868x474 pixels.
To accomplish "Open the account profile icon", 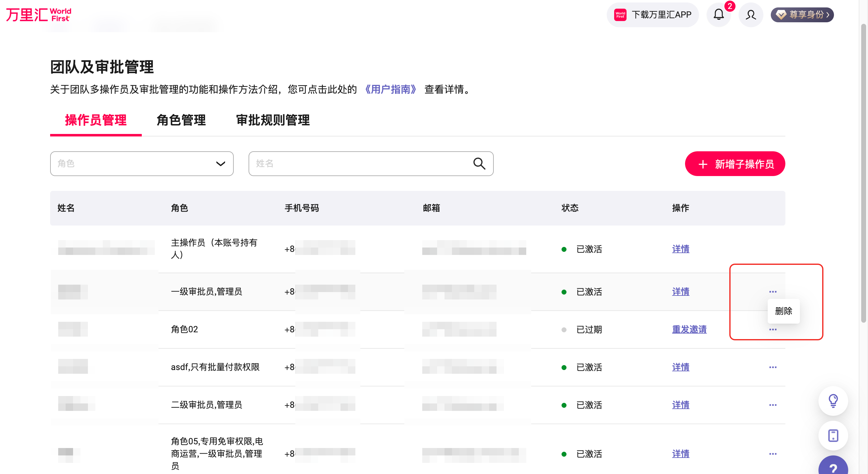I will [x=751, y=15].
